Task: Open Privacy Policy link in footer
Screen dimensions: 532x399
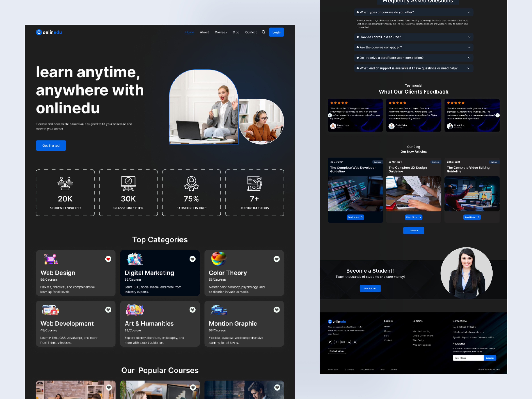Action: (333, 370)
